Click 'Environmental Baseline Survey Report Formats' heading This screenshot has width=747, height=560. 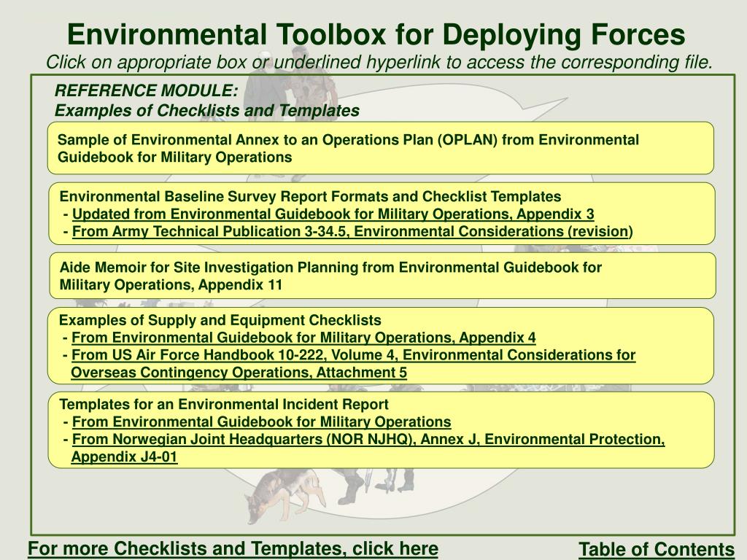pyautogui.click(x=310, y=197)
